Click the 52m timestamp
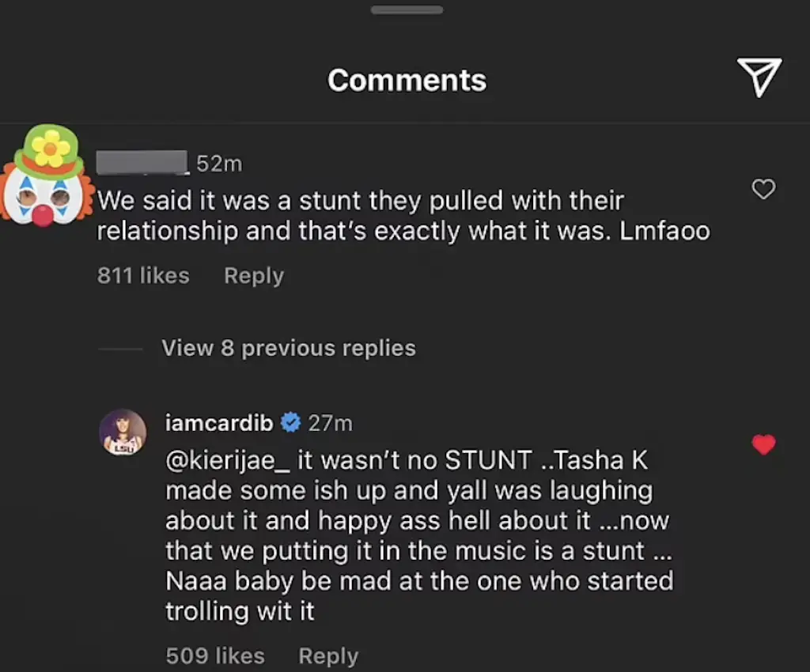 pyautogui.click(x=218, y=164)
